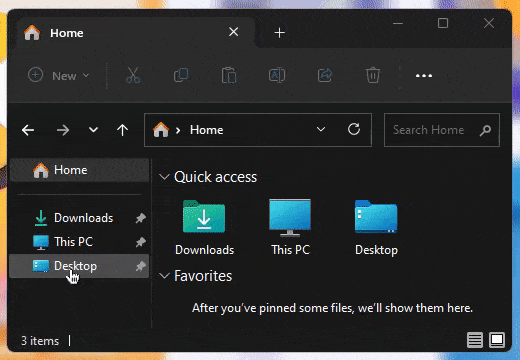Image resolution: width=520 pixels, height=360 pixels.
Task: Open the New dropdown button
Action: (59, 76)
